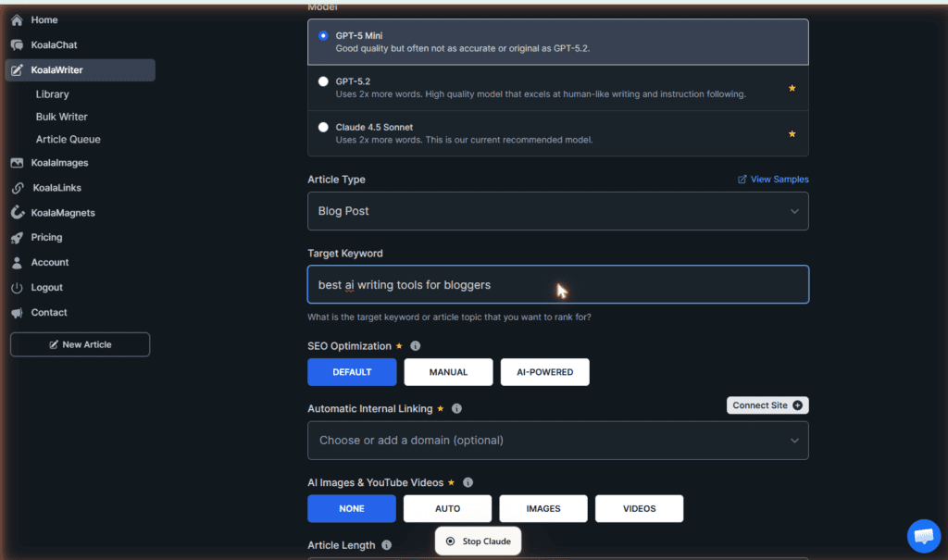948x560 pixels.
Task: Choose VIDEOS for AI Images & YouTube Videos
Action: [x=639, y=508]
